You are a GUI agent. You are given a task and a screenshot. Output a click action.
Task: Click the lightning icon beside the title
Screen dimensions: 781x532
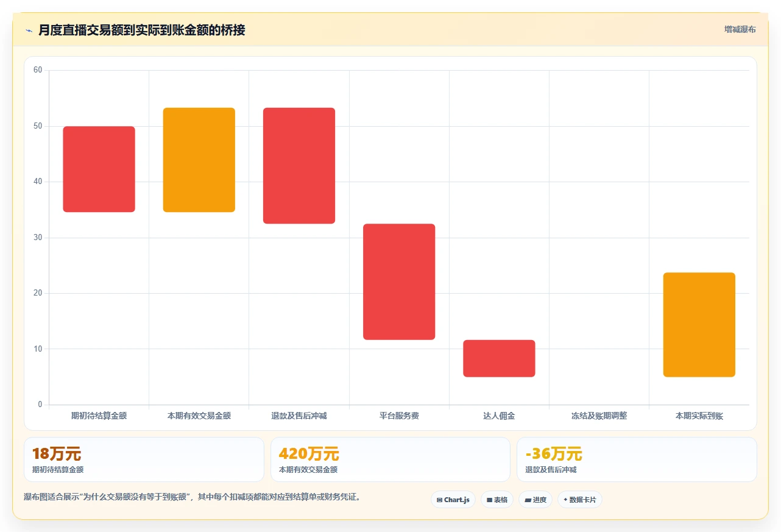pos(29,30)
